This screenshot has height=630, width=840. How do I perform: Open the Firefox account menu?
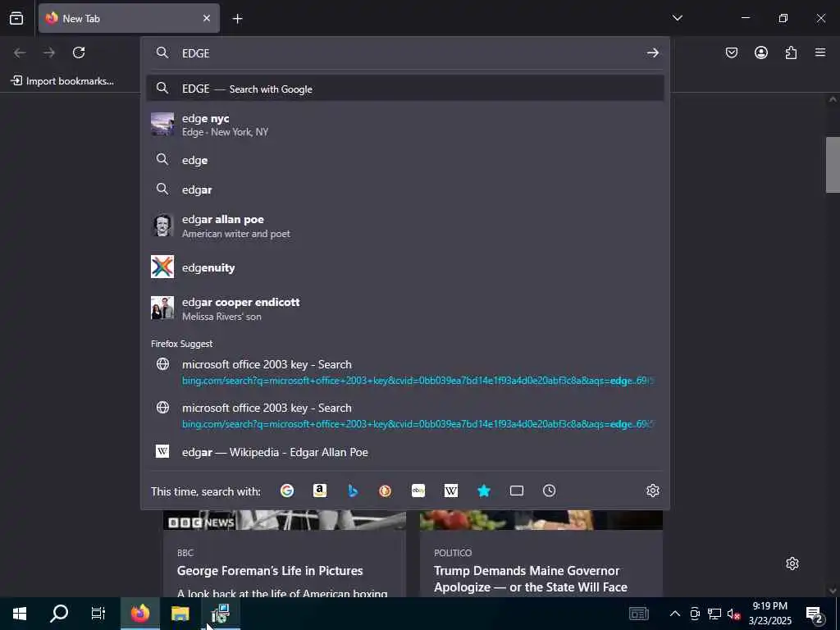(x=760, y=52)
